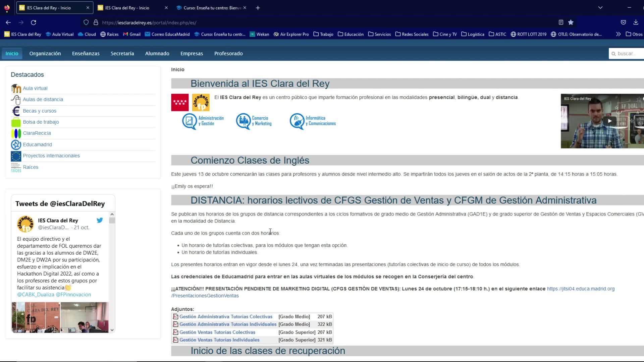This screenshot has width=644, height=362.
Task: Open the Enseñanzas menu
Action: (x=86, y=53)
